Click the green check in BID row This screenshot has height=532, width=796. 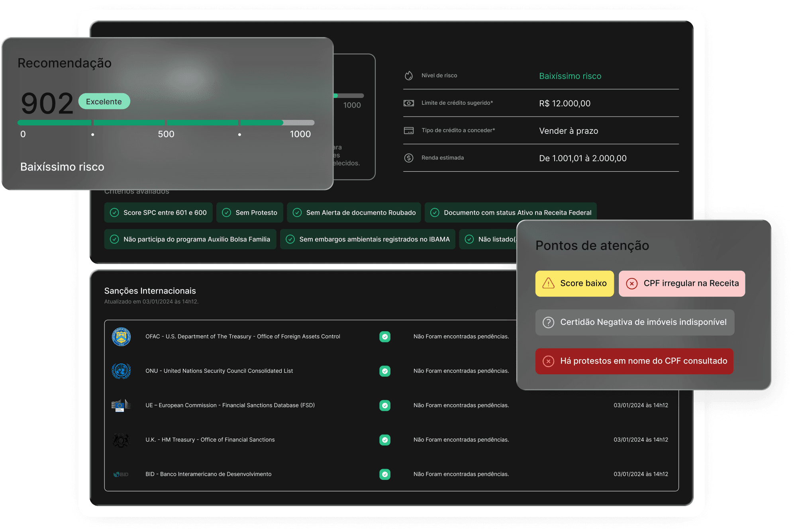(x=385, y=474)
